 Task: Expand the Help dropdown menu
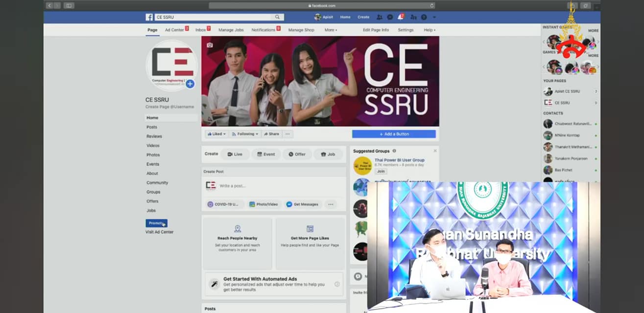[x=429, y=30]
